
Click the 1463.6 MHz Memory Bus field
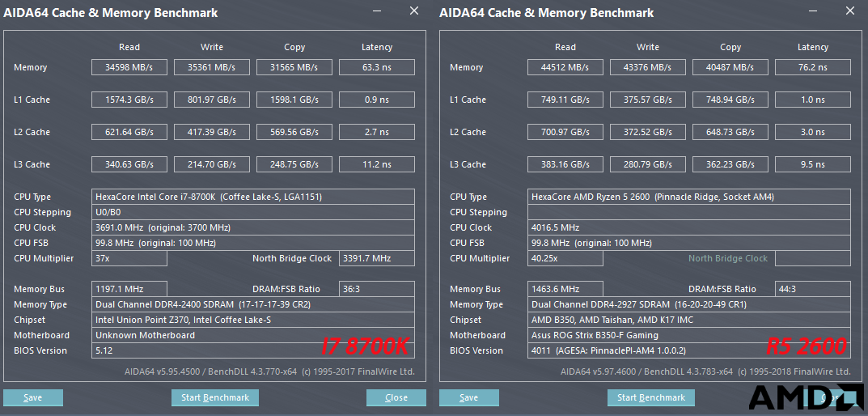[565, 289]
